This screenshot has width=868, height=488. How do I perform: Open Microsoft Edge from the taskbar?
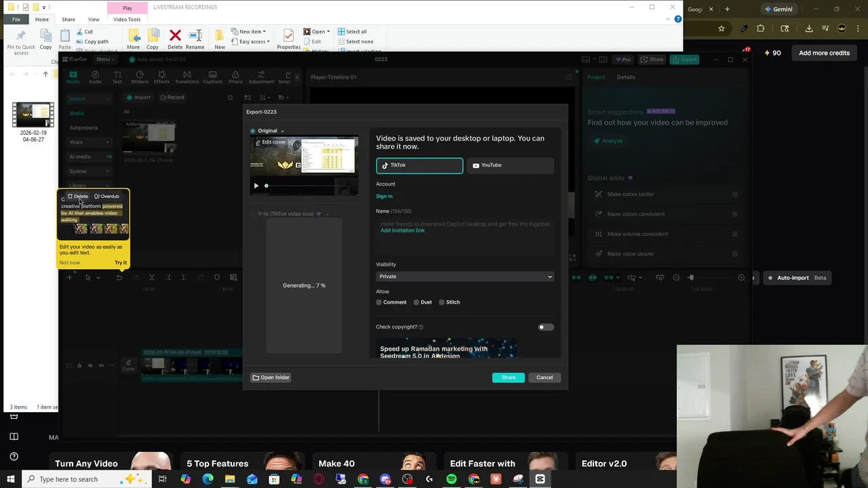pyautogui.click(x=208, y=479)
